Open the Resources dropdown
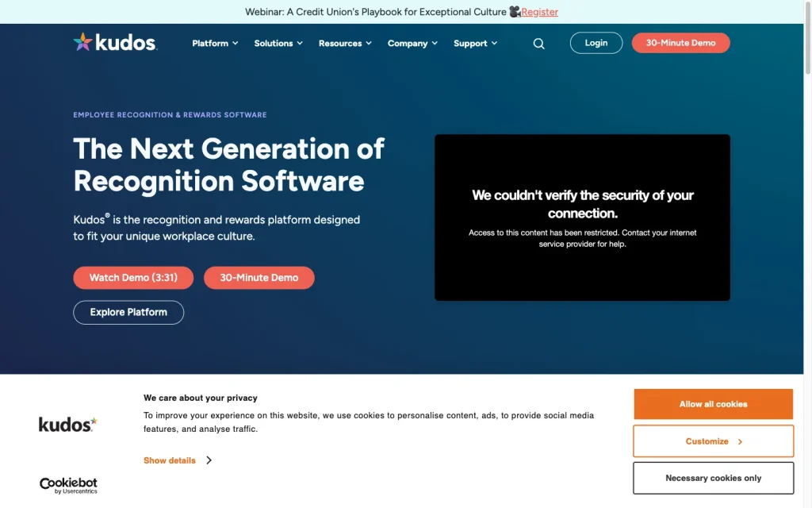Viewport: 812px width, 508px height. [345, 43]
